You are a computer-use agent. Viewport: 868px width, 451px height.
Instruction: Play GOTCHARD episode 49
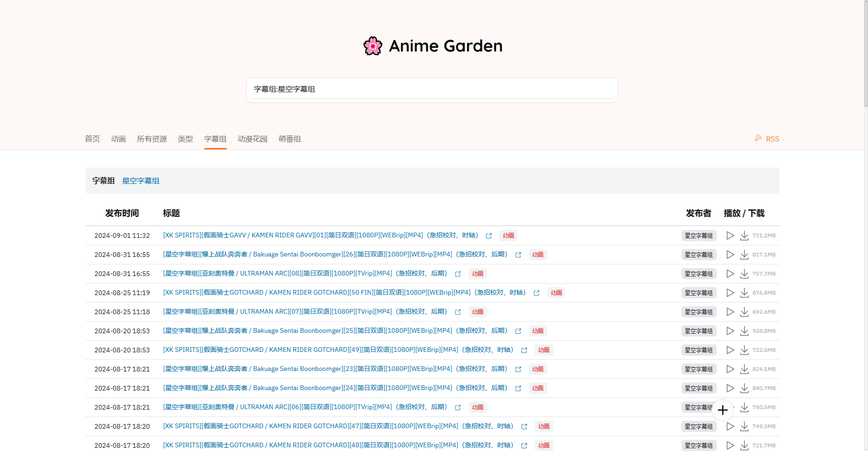pos(730,350)
